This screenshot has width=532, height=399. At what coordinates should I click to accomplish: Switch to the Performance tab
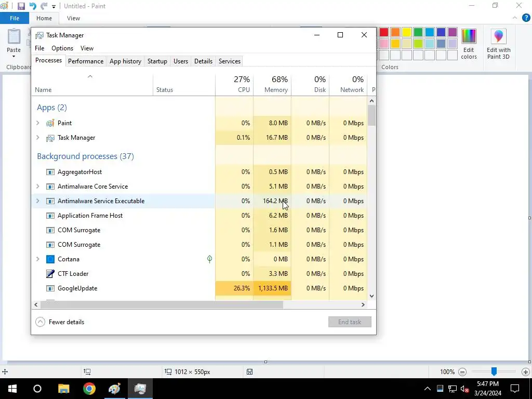click(x=86, y=61)
